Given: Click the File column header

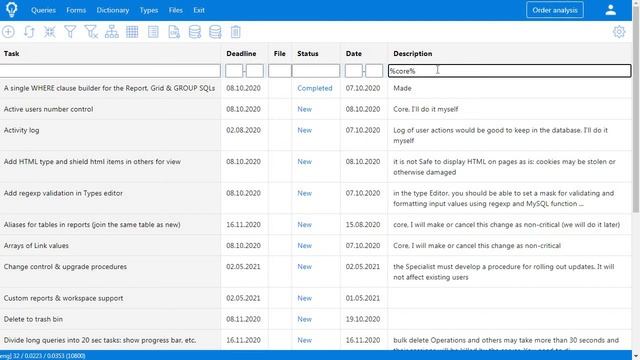Looking at the screenshot, I should [x=280, y=53].
